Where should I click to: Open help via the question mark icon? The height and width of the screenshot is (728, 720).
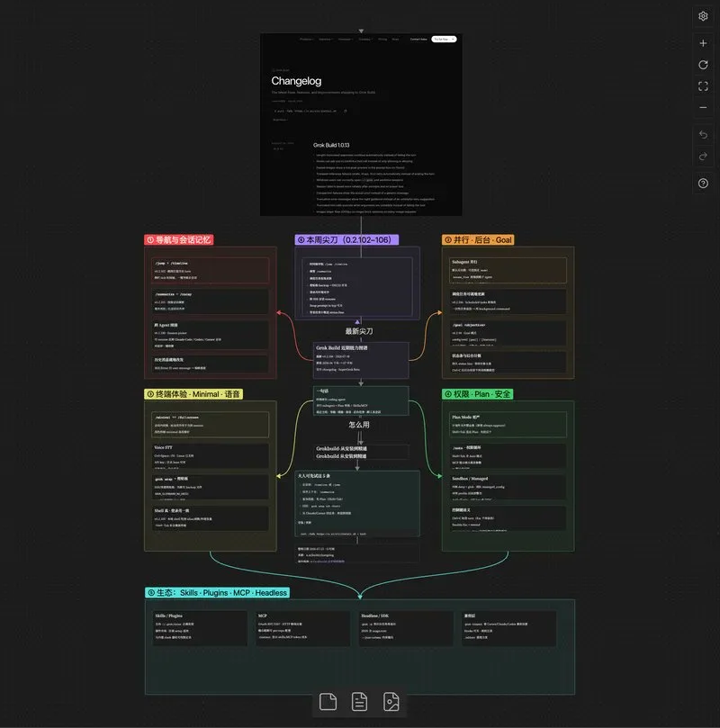coord(703,183)
